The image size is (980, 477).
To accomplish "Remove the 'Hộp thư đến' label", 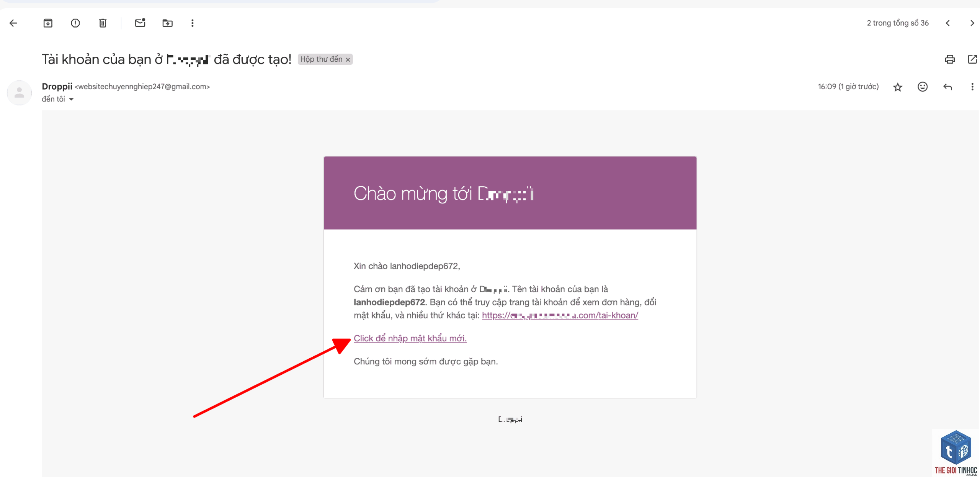I will (348, 60).
